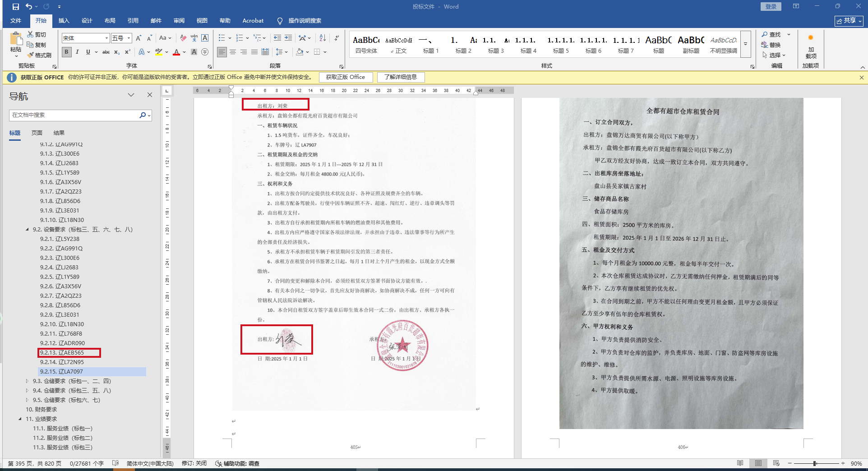Apply a character border
The image size is (868, 471).
pos(205,38)
